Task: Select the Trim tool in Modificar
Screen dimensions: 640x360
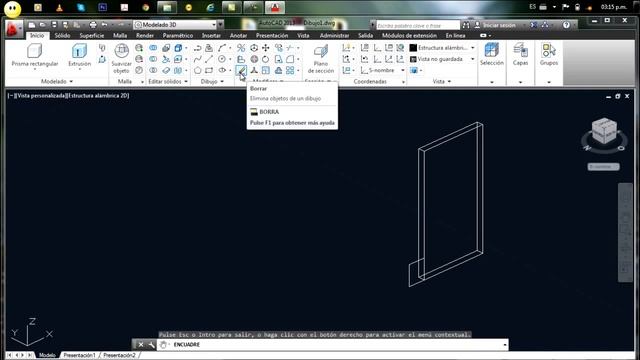Action: click(x=290, y=48)
